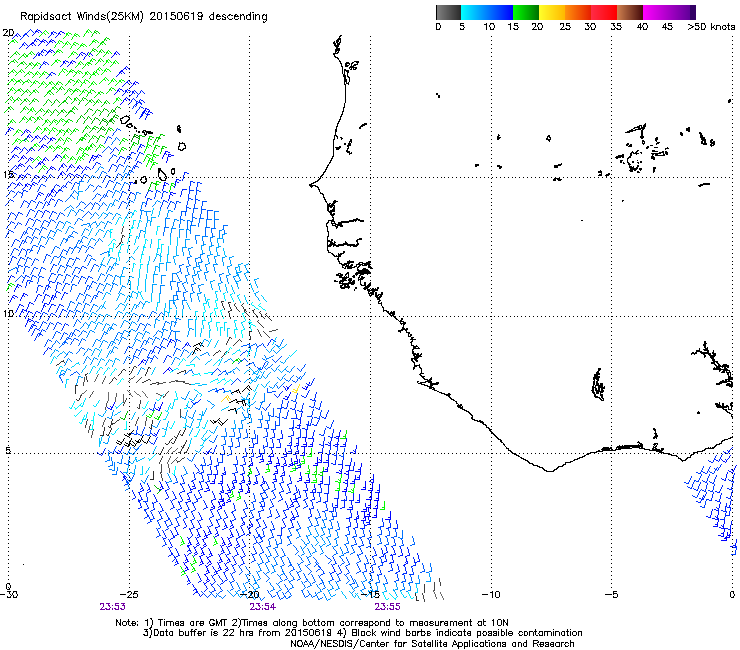Click the 'NOAA/NESDIS/Center for Satellite Applications and Research' credit
Image resolution: width=740 pixels, height=650 pixels.
coord(432,644)
